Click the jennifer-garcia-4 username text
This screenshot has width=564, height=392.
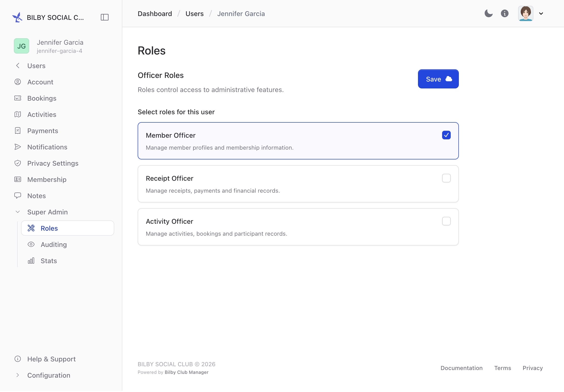(x=60, y=51)
